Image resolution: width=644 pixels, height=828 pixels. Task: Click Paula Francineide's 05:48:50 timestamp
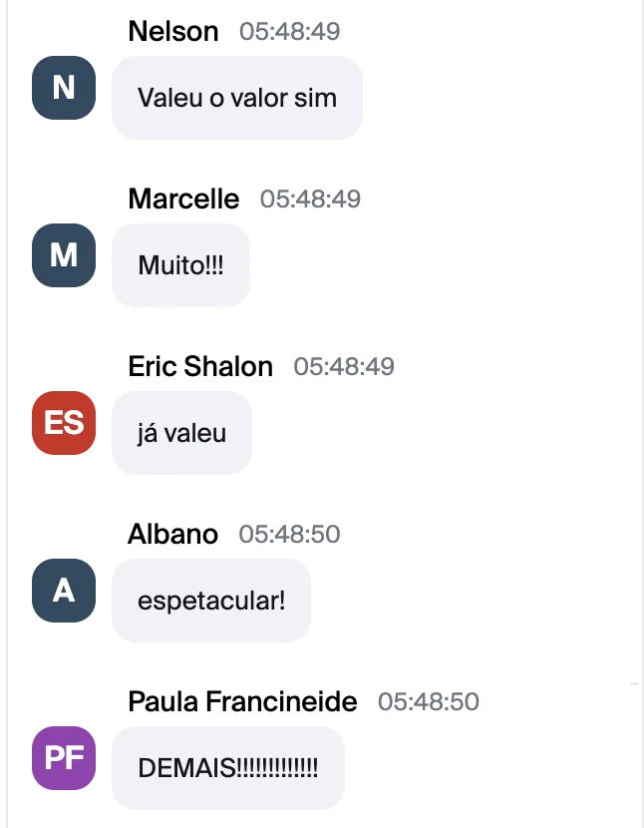click(x=429, y=701)
